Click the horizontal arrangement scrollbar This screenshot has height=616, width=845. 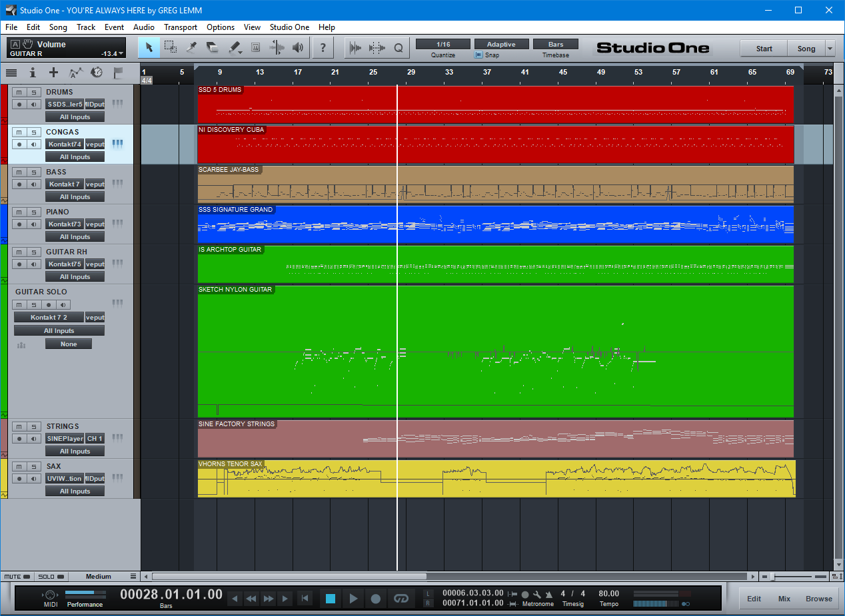coord(289,577)
